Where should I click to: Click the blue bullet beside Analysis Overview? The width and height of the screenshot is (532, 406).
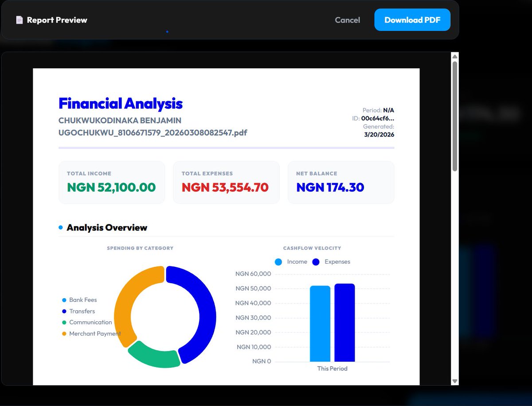[x=61, y=227]
